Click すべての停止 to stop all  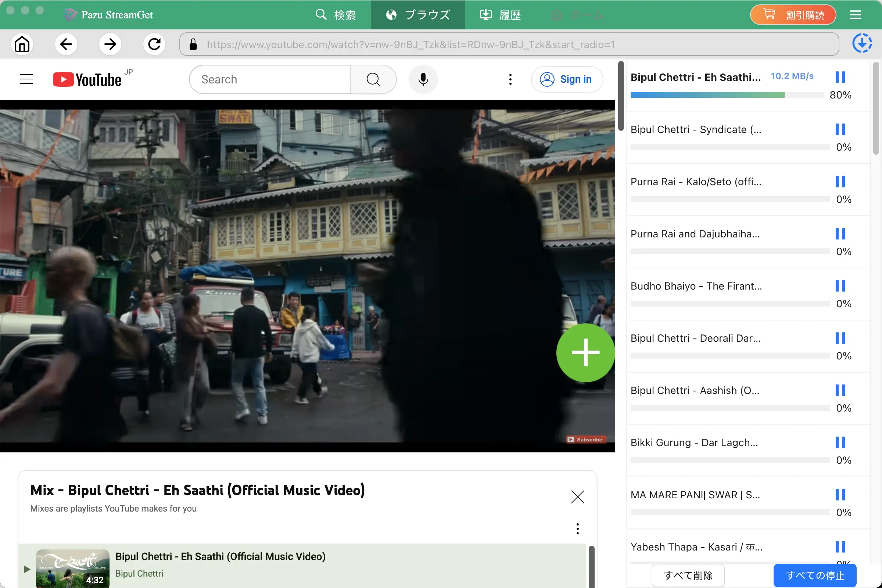pyautogui.click(x=815, y=575)
